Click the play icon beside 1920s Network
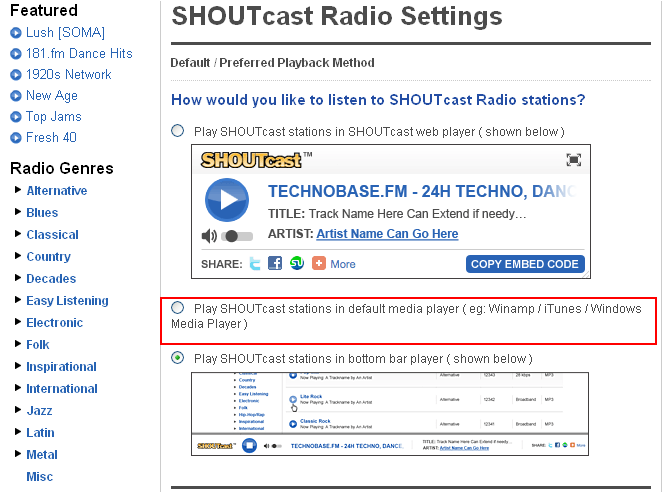The width and height of the screenshot is (666, 492). pos(16,75)
